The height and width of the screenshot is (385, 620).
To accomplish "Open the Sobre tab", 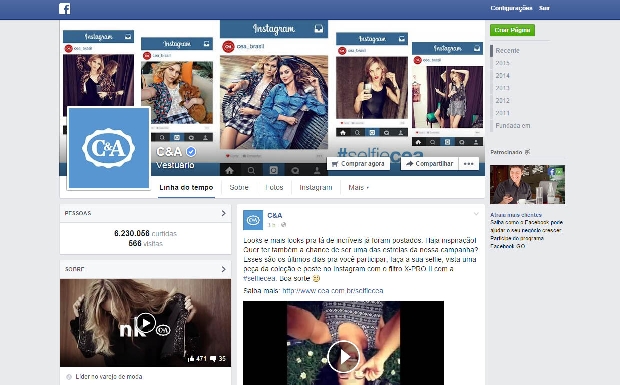I will point(239,187).
